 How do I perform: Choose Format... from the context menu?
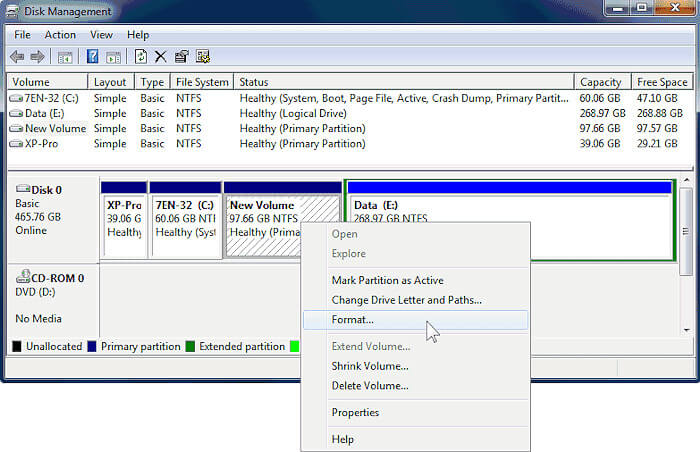[415, 320]
